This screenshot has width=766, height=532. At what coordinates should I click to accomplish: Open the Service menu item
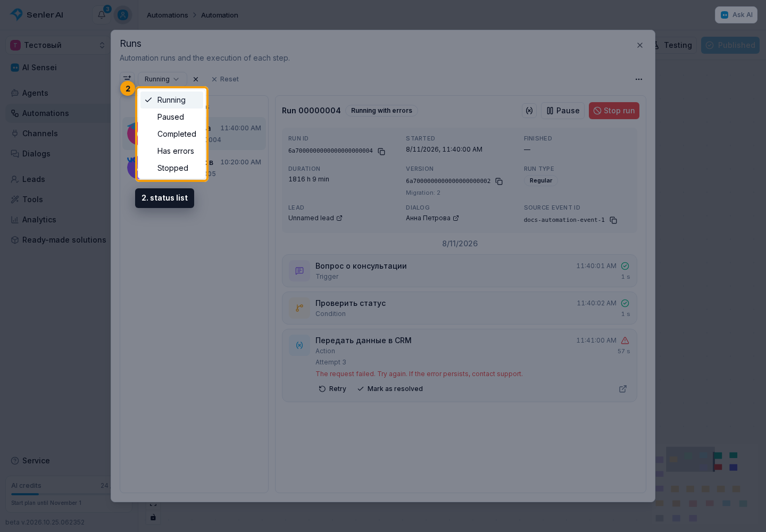(x=58, y=461)
